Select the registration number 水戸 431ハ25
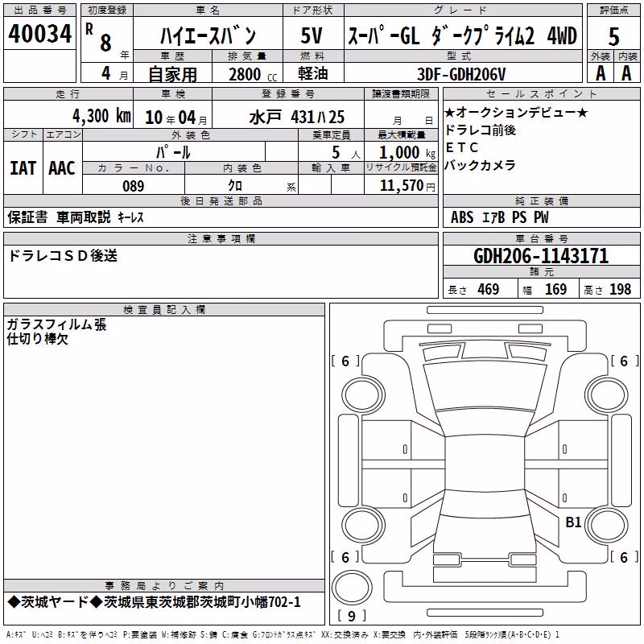The image size is (644, 644). (296, 118)
